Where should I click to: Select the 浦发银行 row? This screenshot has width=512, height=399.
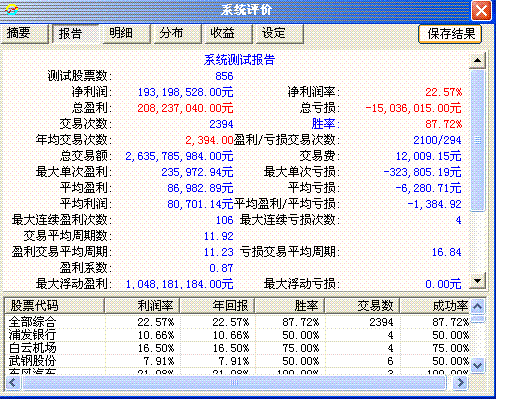[x=237, y=335]
